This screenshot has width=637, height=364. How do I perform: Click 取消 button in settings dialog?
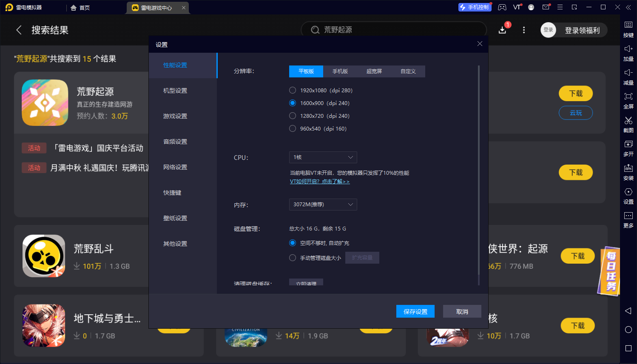(x=462, y=312)
